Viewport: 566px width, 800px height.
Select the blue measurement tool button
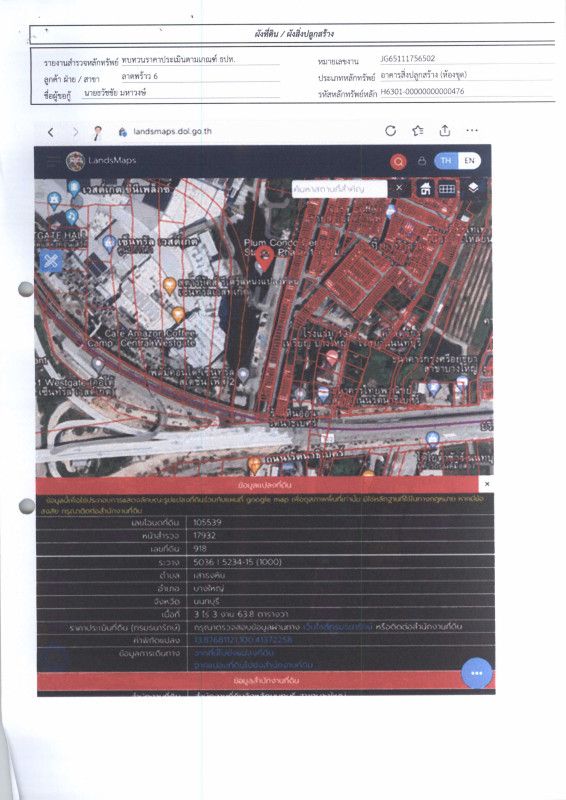[x=51, y=261]
